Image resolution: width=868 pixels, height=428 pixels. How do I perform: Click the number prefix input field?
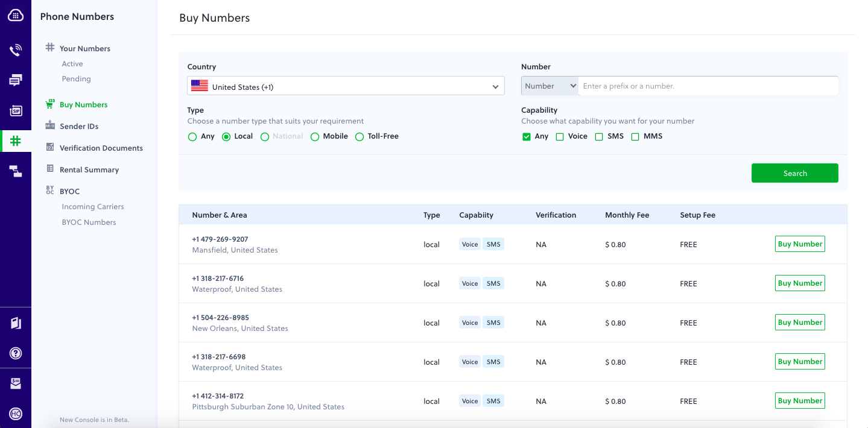708,86
